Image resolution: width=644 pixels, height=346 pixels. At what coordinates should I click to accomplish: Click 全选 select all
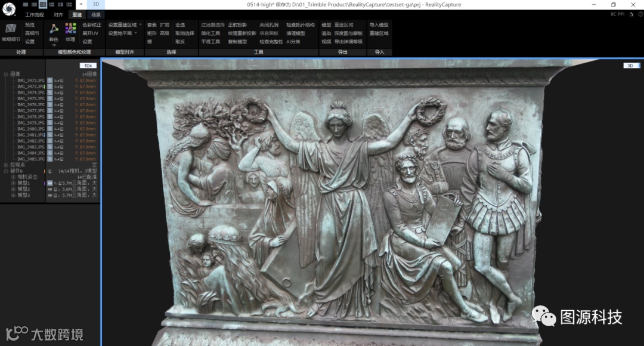click(x=180, y=25)
